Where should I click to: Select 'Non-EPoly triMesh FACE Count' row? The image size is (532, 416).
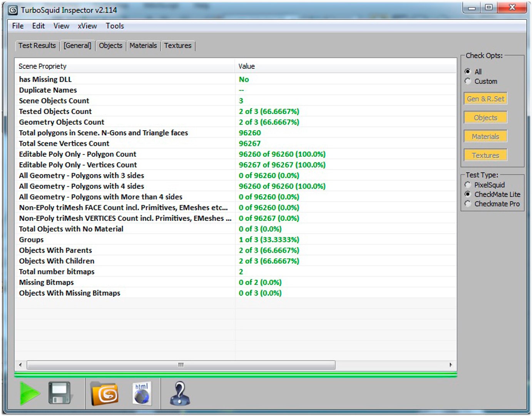236,208
